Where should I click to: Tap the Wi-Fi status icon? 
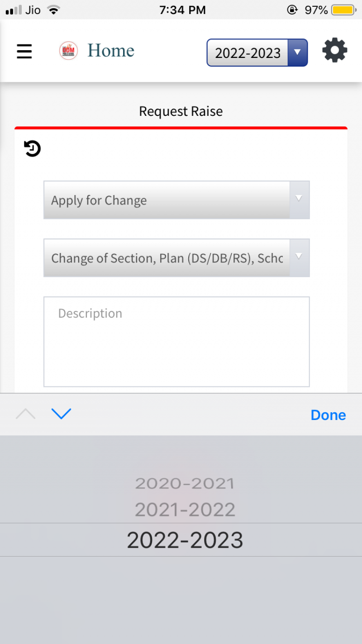54,10
